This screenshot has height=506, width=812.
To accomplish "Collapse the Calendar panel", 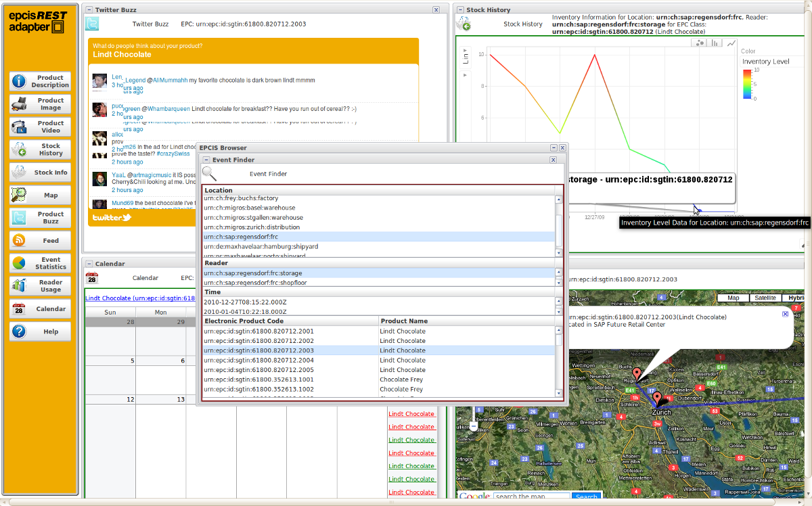I will (x=89, y=263).
